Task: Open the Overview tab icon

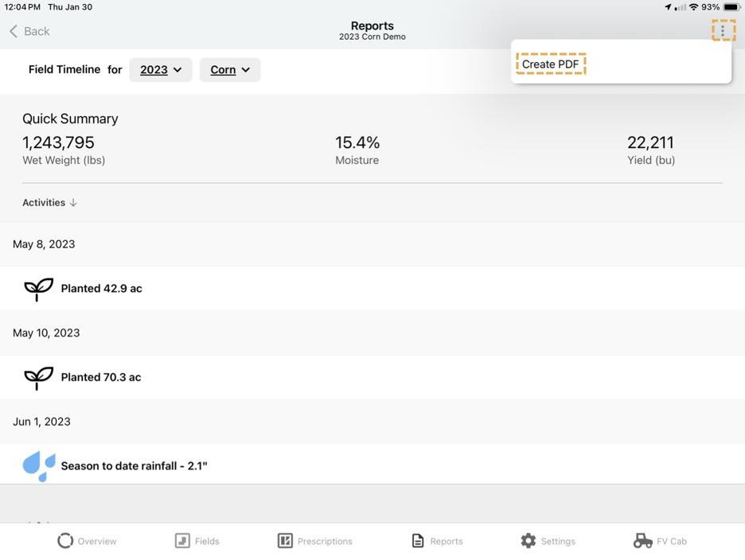Action: (x=65, y=541)
